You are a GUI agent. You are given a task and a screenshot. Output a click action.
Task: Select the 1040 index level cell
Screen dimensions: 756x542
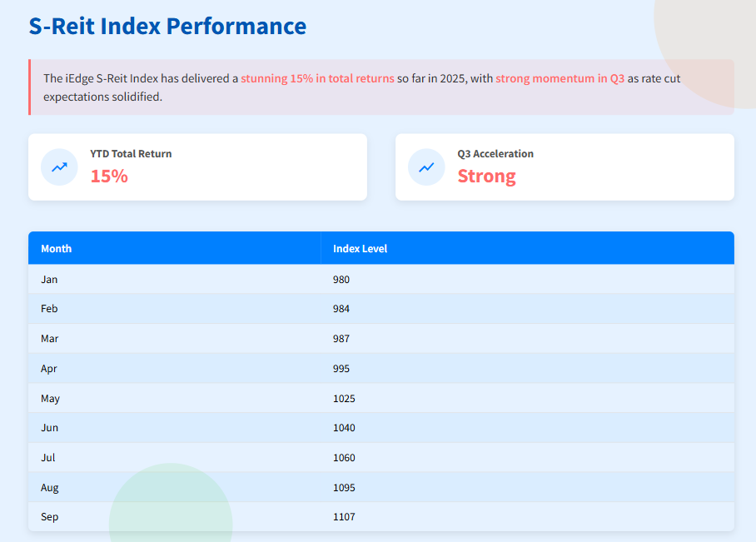click(x=528, y=428)
